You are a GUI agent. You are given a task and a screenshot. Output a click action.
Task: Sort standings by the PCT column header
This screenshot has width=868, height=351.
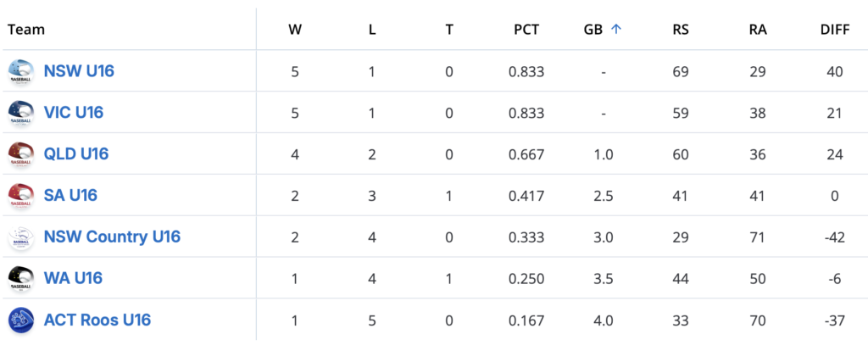tap(526, 29)
